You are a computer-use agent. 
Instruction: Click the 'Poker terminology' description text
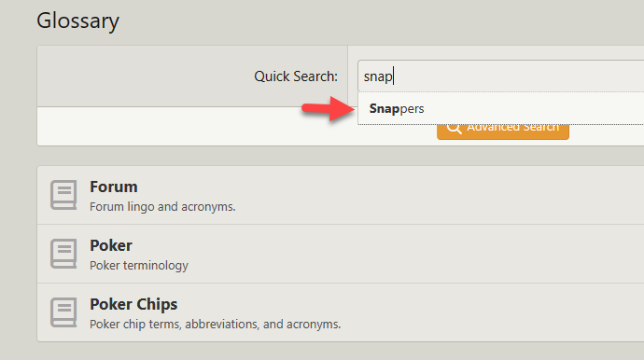pos(139,266)
